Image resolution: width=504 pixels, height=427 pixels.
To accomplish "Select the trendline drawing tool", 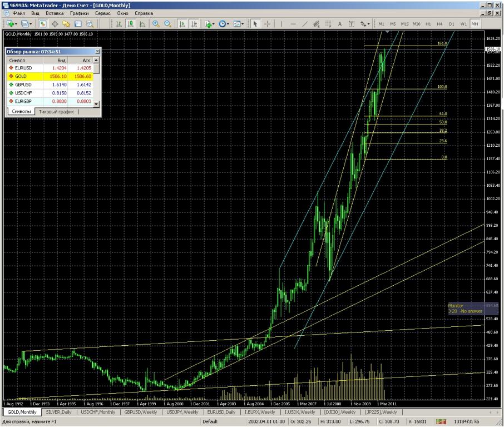I will tap(305, 24).
